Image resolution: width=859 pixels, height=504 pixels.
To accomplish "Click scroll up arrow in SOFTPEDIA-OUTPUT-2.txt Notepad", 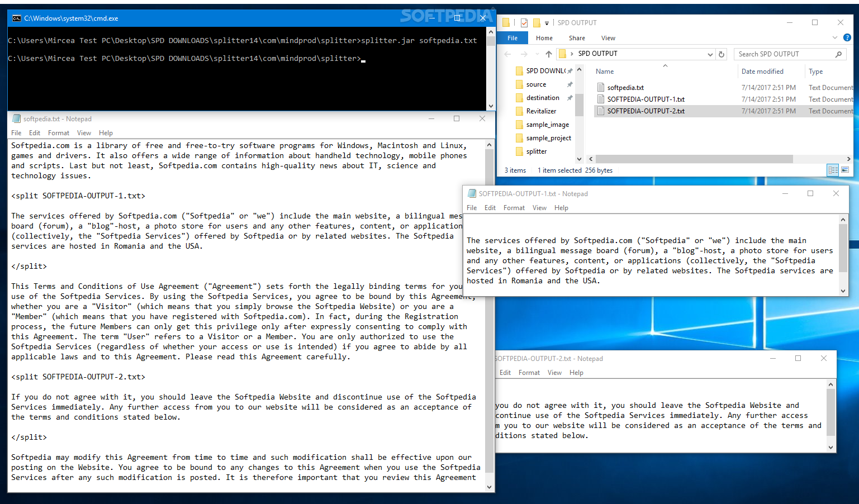I will (830, 384).
